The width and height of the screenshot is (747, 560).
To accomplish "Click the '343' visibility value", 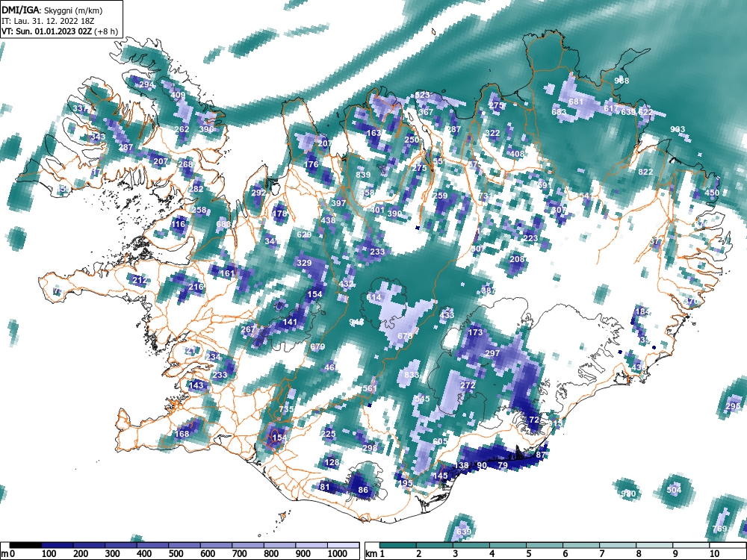I will 98,137.
